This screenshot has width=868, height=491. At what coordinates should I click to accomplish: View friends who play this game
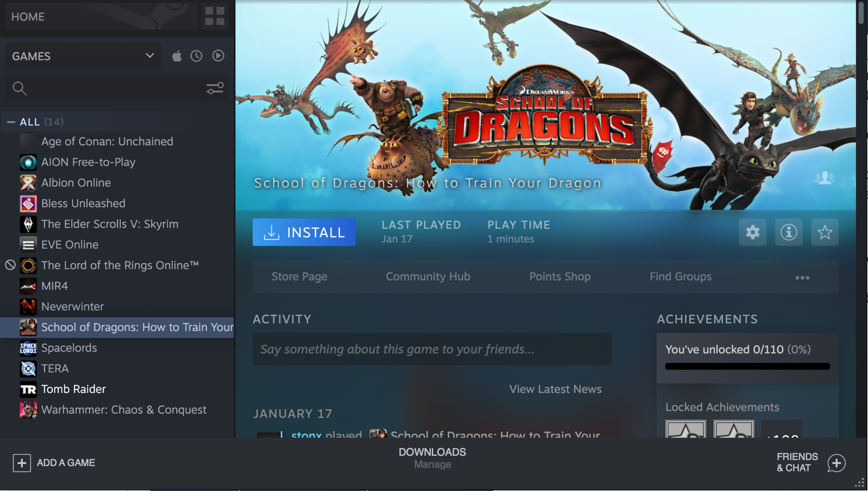[824, 178]
